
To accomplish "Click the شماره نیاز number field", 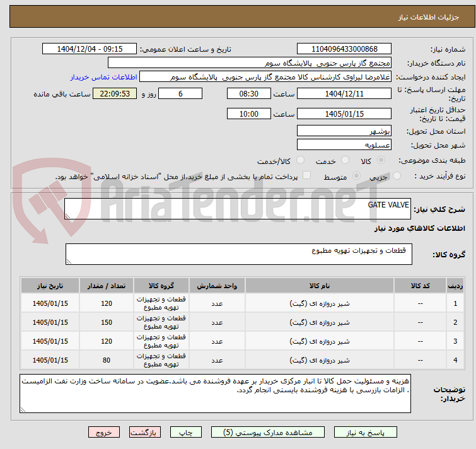I will (x=344, y=49).
